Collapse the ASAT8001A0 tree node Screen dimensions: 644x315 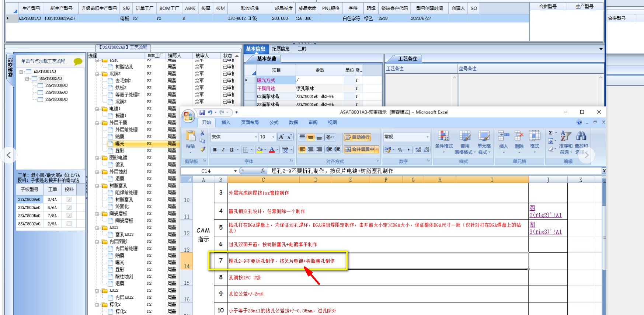22,71
